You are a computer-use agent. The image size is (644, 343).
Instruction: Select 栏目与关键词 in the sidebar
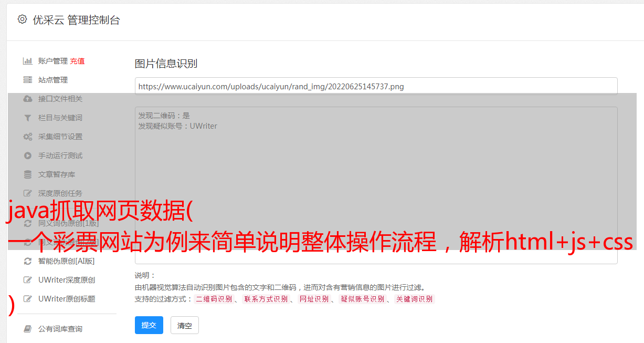coord(60,118)
